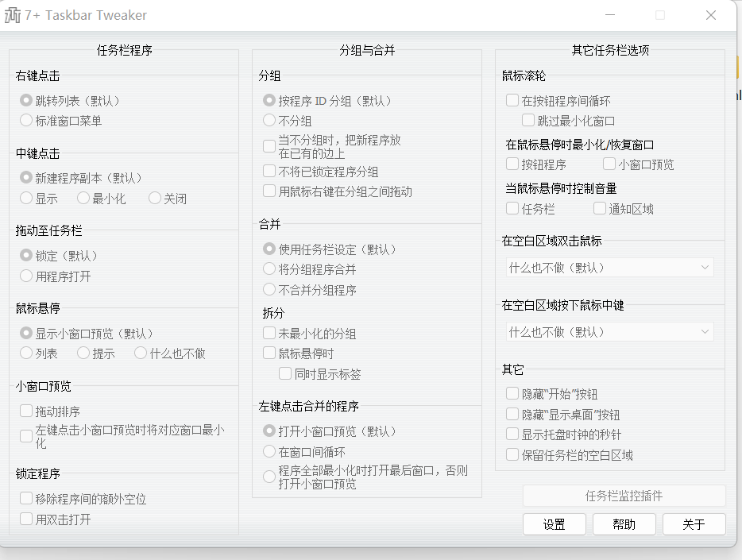The width and height of the screenshot is (742, 560).
Task: Choose 关闭 under 中键点击
Action: coord(156,199)
